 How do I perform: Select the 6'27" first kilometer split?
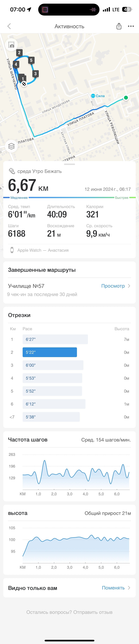pos(55,339)
